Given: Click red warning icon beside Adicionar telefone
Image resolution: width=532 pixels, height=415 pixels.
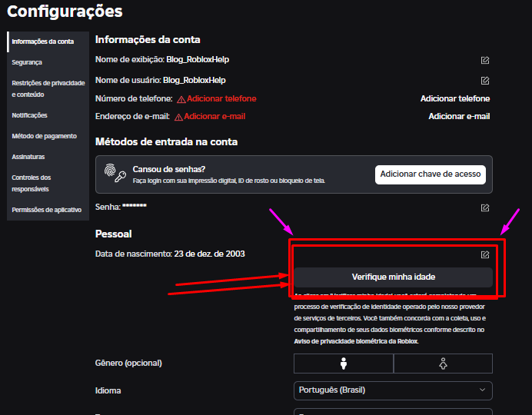Looking at the screenshot, I should pos(181,99).
